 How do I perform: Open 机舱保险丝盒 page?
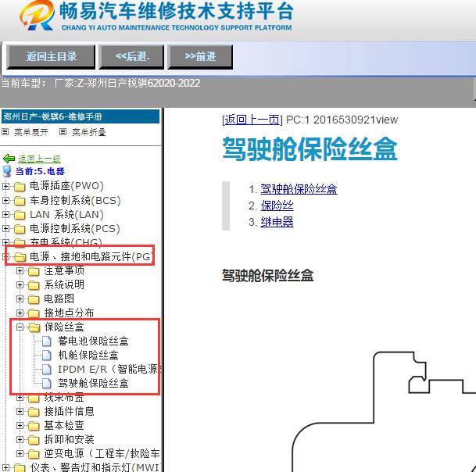coord(88,355)
